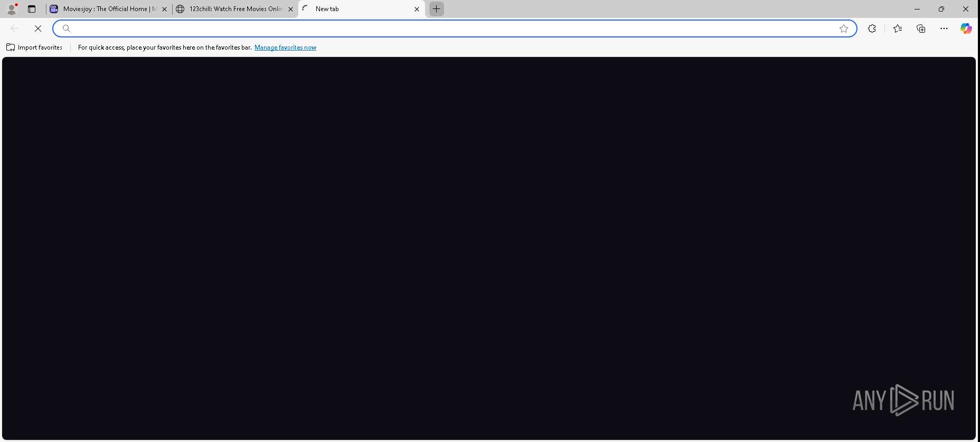Open the Manage favorites now link
The height and width of the screenshot is (442, 980).
coord(285,47)
